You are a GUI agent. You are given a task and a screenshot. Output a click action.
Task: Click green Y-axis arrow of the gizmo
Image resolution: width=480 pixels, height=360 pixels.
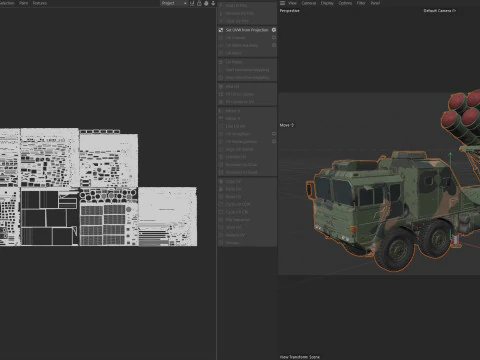click(x=450, y=155)
